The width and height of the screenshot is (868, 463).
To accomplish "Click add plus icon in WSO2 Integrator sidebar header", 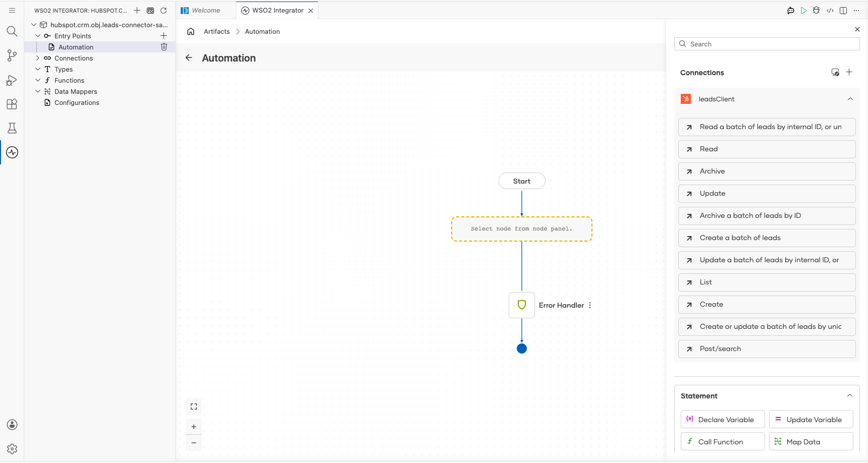I will pyautogui.click(x=137, y=10).
